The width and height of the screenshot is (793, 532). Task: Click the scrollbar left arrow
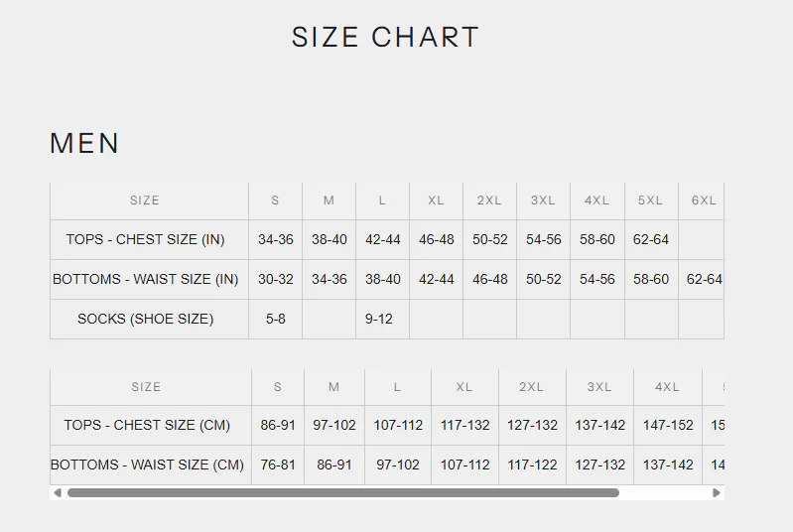click(x=58, y=492)
